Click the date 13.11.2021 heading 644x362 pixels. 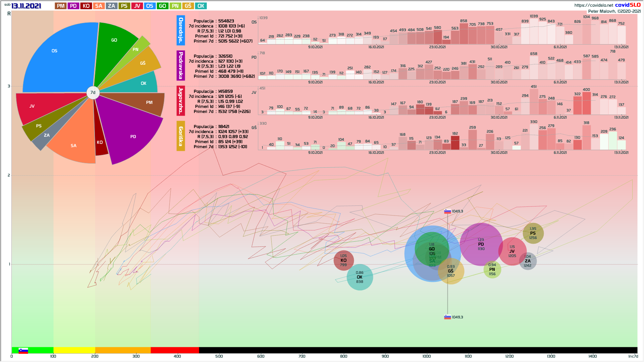pyautogui.click(x=26, y=6)
